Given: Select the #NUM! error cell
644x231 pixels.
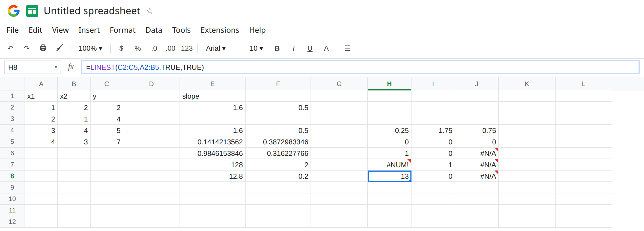Looking at the screenshot, I should pyautogui.click(x=389, y=165).
